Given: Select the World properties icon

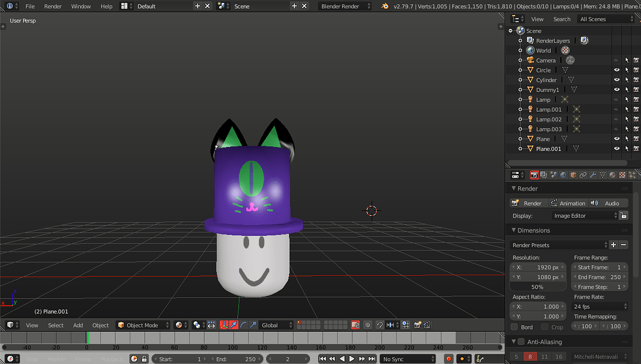Looking at the screenshot, I should [x=564, y=175].
